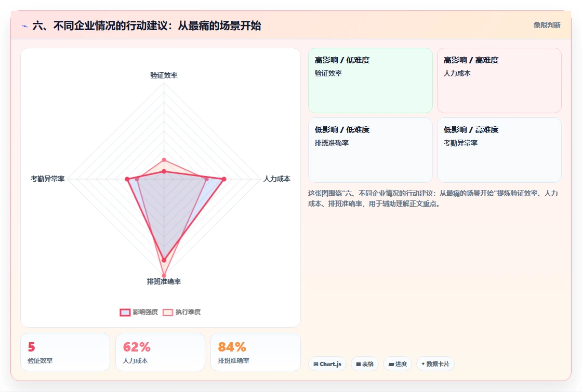Click the 执行难度 legend label
Screen dimensions: 582x392
[x=188, y=312]
